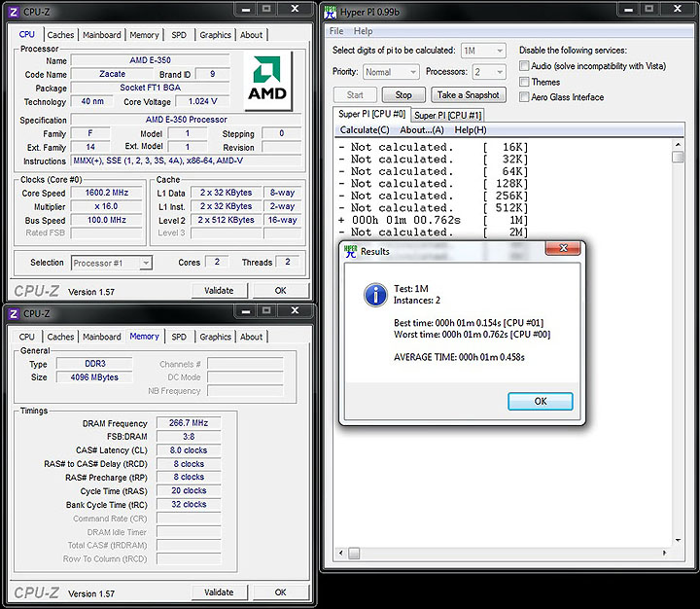Screen dimensions: 700x609
Task: Close the top CPU-Z window
Action: pos(295,9)
